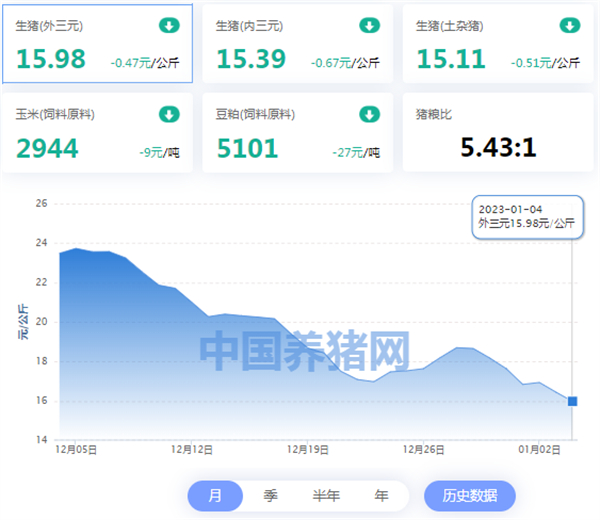Screen dimensions: 600x520
Task: Click the down-arrow icon on 玉米(饲料原料) card
Action: coord(169,114)
